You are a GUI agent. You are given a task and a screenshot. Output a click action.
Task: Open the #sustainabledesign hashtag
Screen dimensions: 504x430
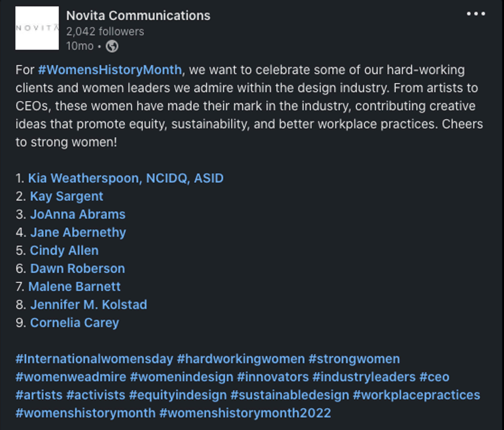(x=290, y=395)
